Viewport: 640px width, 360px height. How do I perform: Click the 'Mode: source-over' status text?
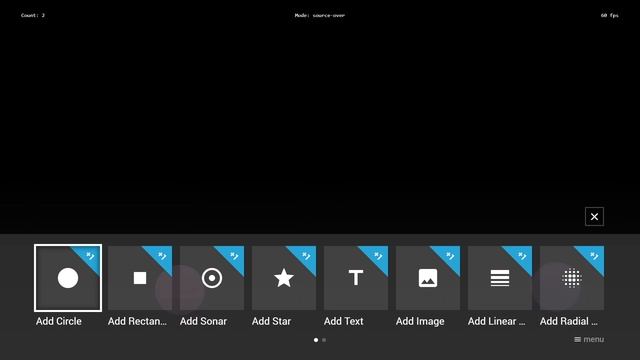320,15
